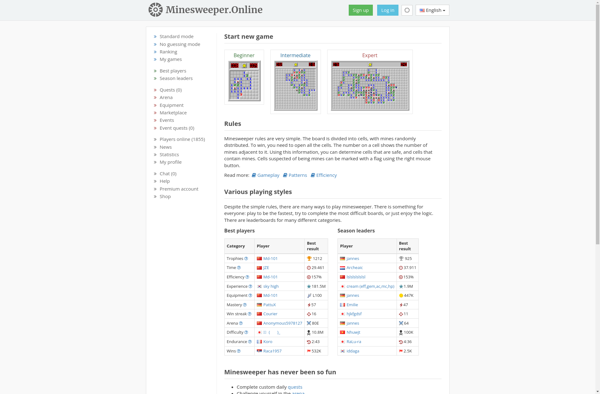This screenshot has width=600, height=394.
Task: Open Quests (0) in the sidebar
Action: coord(171,90)
